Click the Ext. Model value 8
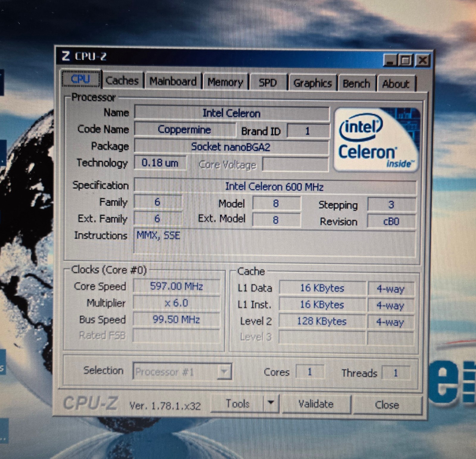 coord(276,220)
